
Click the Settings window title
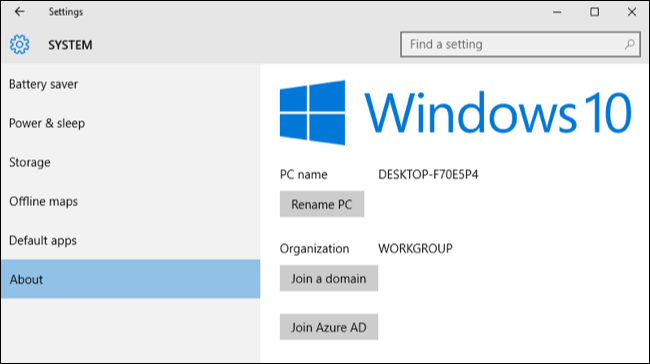(x=65, y=12)
